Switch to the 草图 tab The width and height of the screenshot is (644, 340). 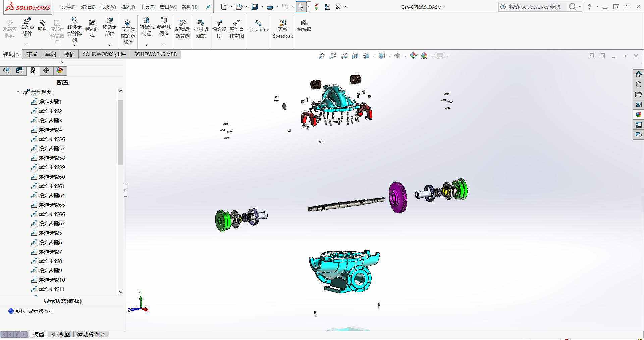tap(51, 54)
